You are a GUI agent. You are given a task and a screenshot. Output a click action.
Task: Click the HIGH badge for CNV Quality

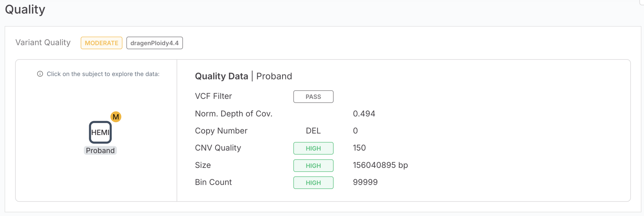(313, 148)
